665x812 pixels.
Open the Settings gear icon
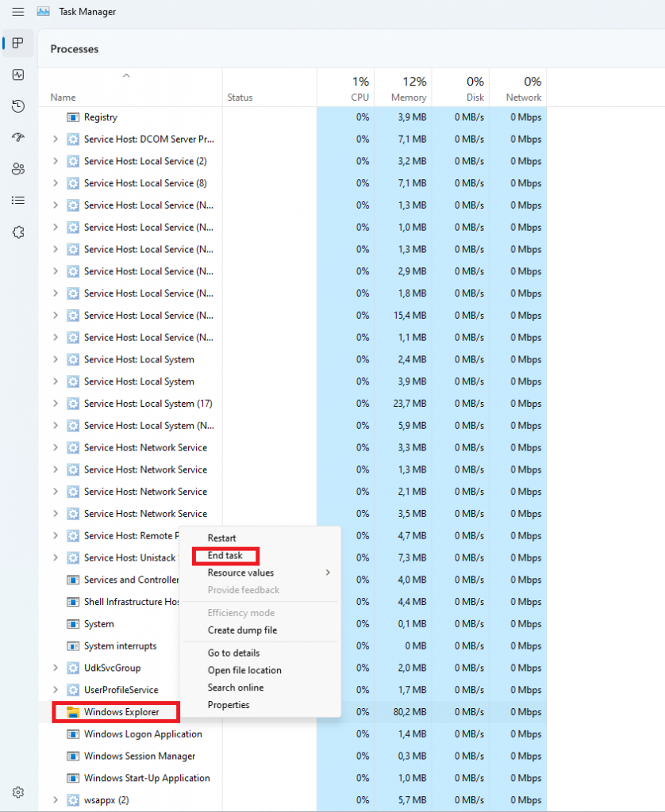click(18, 792)
